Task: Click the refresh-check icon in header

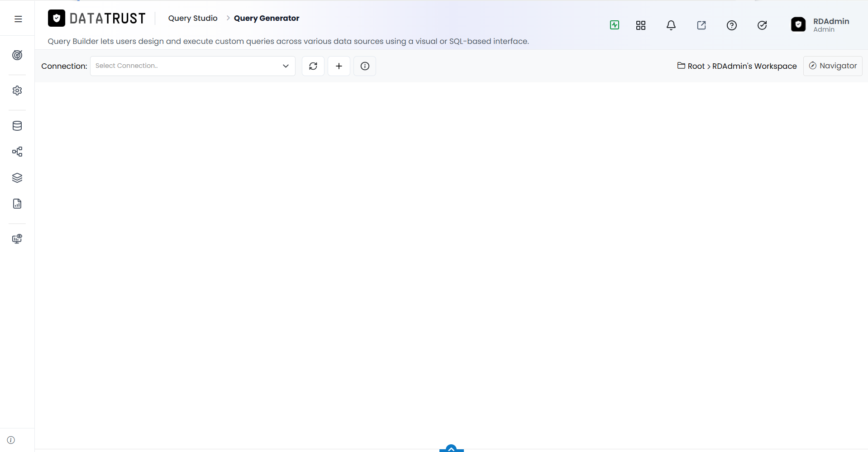Action: 762,25
